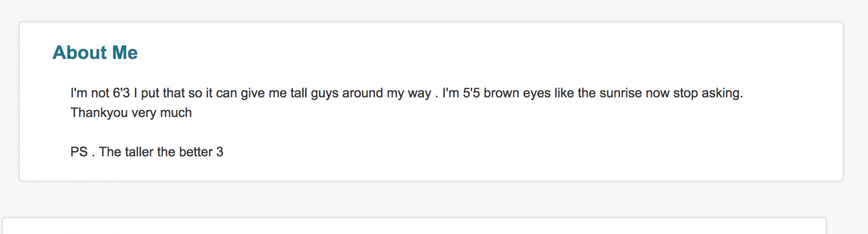This screenshot has height=234, width=868.
Task: Click the words "I put that"
Action: pyautogui.click(x=159, y=93)
